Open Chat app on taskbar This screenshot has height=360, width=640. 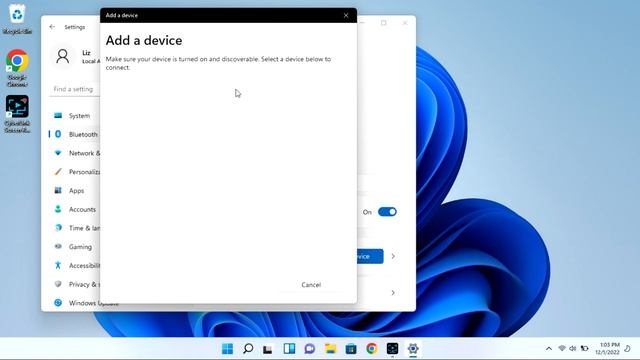tap(310, 349)
